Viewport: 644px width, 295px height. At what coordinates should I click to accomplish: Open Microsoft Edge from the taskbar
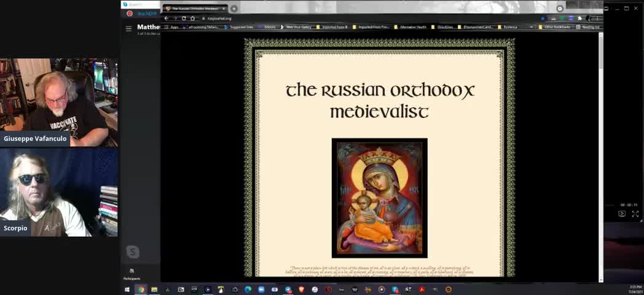(x=248, y=289)
